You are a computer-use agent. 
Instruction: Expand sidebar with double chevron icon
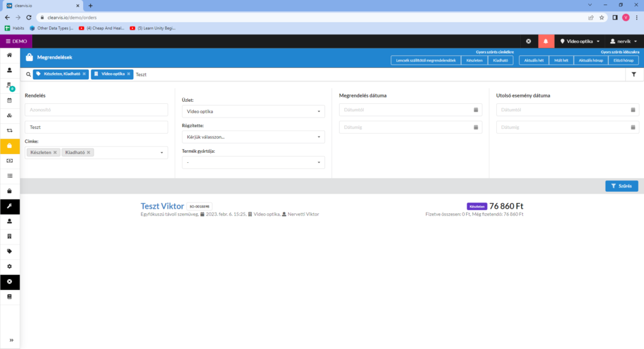[9, 340]
